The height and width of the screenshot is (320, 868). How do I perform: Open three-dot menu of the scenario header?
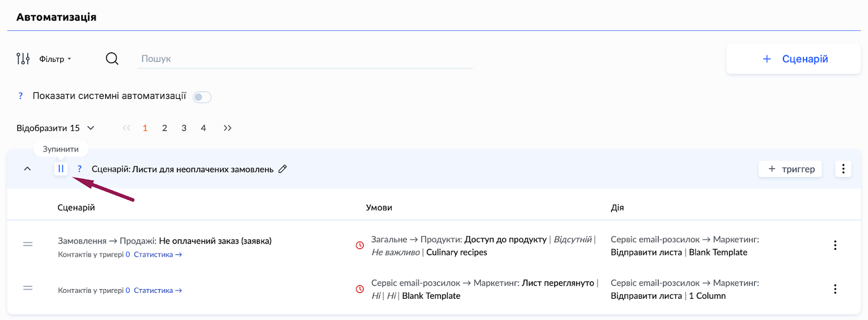pos(843,169)
